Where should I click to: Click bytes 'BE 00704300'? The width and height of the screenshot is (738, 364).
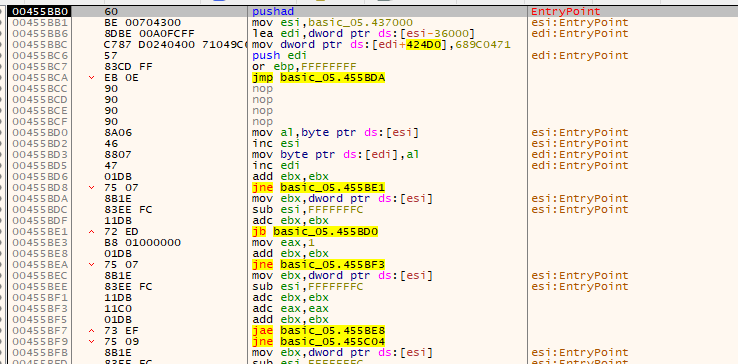coord(143,23)
